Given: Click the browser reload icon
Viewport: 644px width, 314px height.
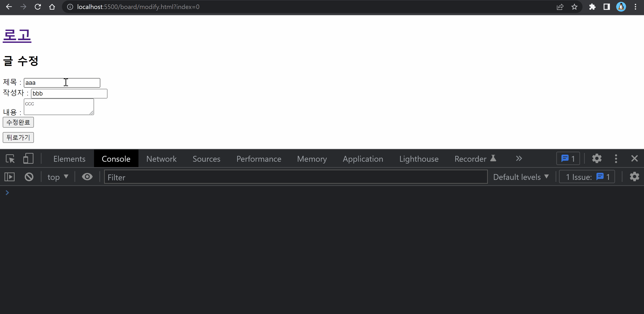Looking at the screenshot, I should tap(38, 7).
